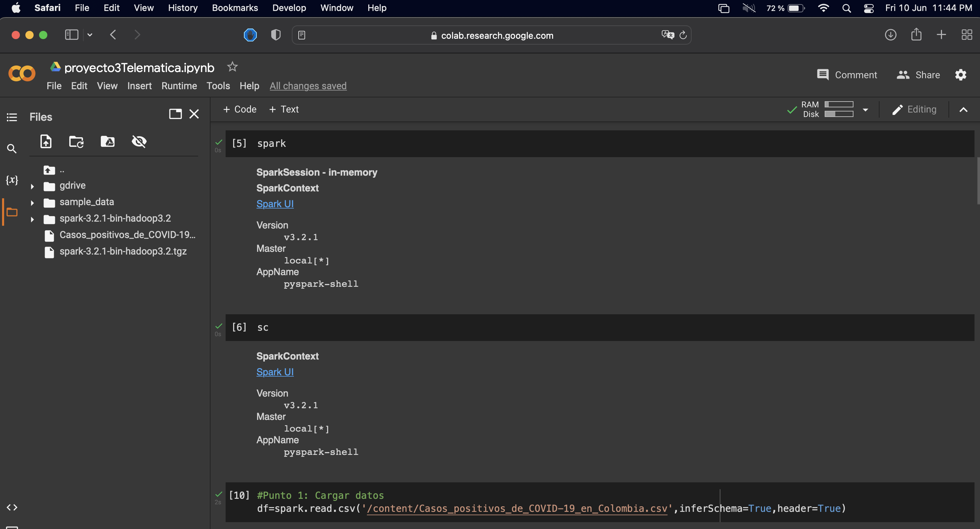Screen dimensions: 980x529
Task: Open Files pane in new tab
Action: 175,114
